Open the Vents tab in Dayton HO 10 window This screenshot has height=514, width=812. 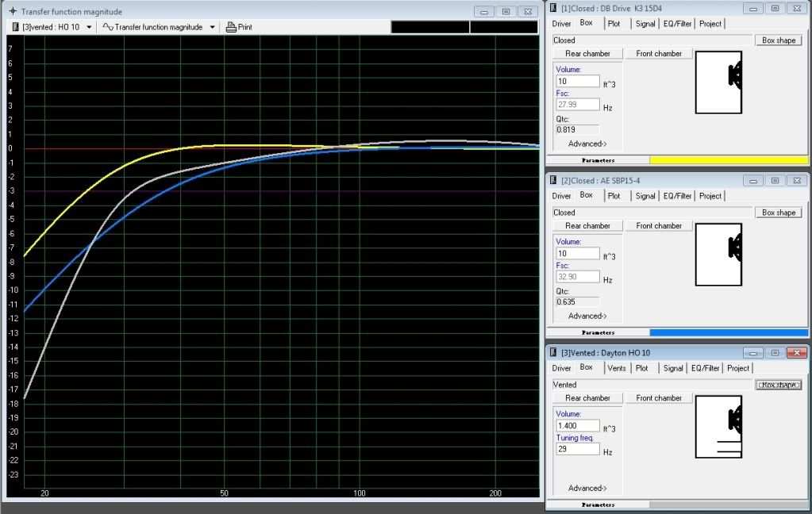617,369
